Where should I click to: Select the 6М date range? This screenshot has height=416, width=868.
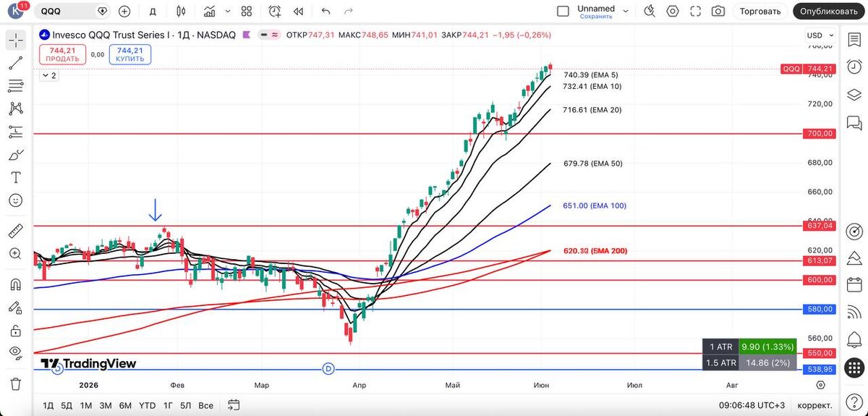pos(125,405)
